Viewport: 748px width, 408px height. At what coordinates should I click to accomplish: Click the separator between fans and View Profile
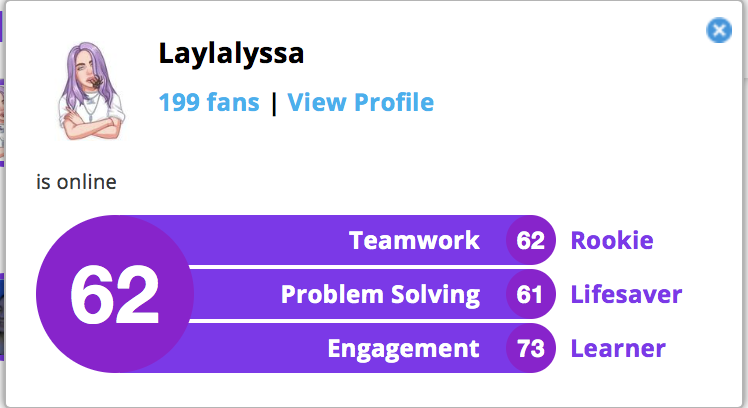click(274, 103)
